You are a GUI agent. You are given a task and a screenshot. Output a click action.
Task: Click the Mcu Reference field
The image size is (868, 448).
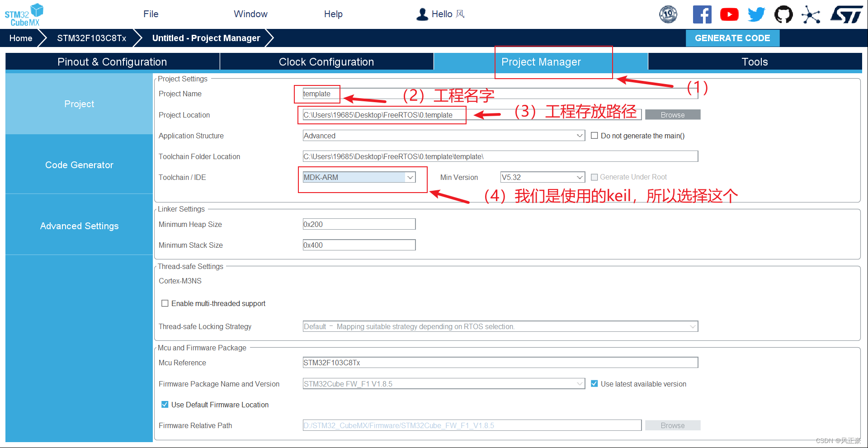click(500, 363)
